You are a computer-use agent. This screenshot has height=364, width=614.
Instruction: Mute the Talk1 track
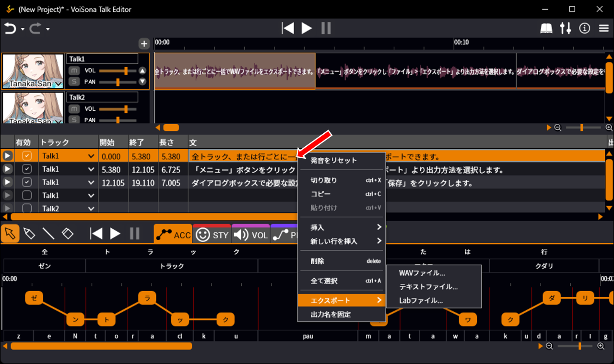74,70
